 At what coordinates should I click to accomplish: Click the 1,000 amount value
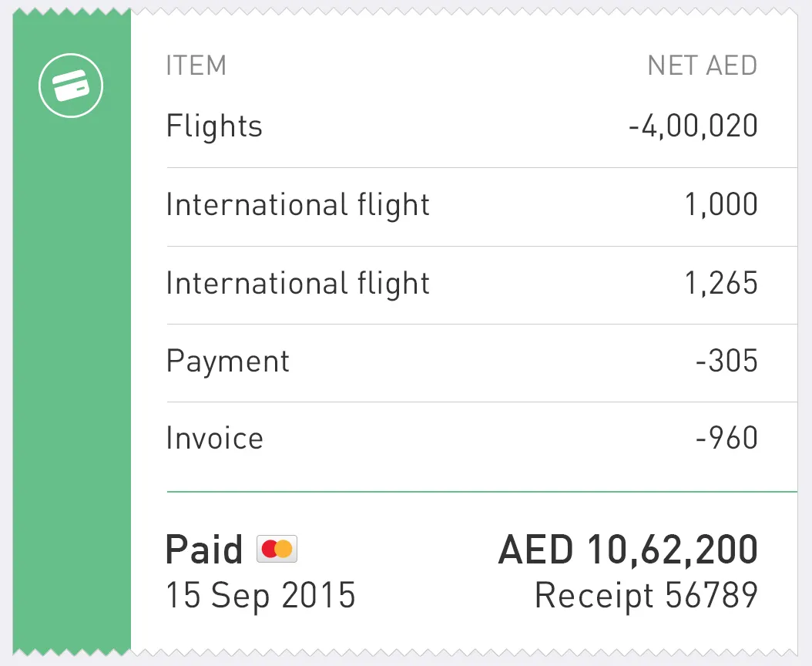tap(721, 205)
